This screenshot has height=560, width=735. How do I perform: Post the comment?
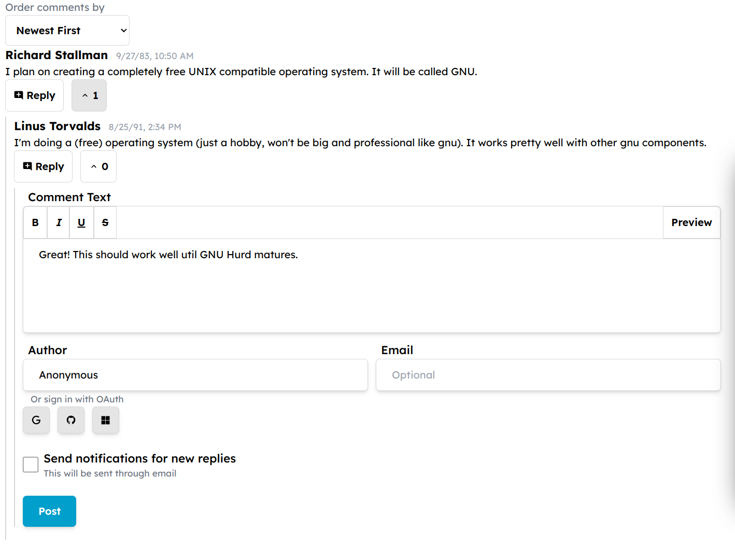coord(50,511)
